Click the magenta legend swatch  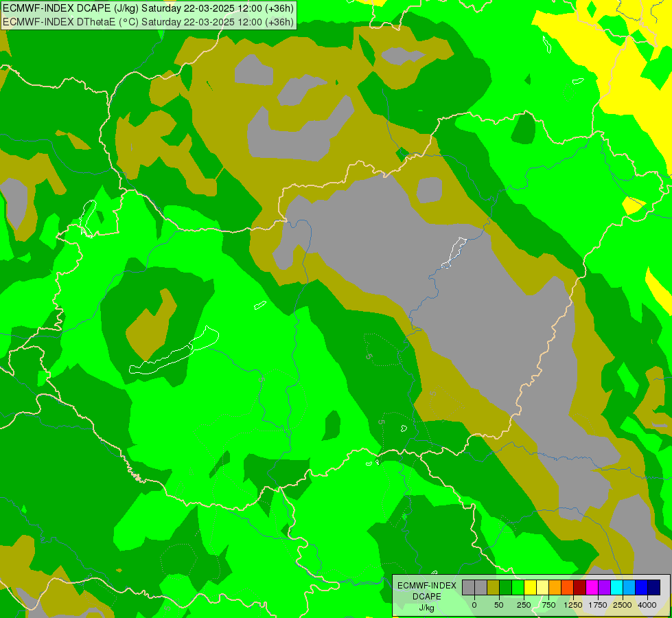coord(592,587)
